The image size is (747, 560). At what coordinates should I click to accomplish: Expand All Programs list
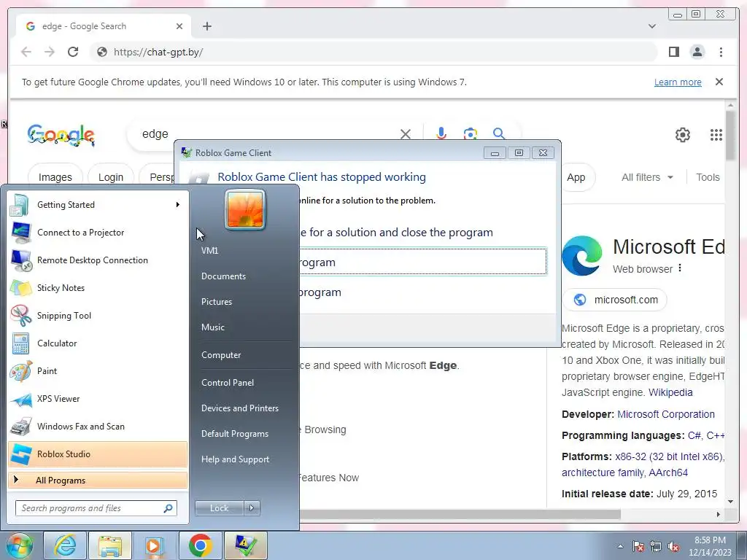coord(98,480)
